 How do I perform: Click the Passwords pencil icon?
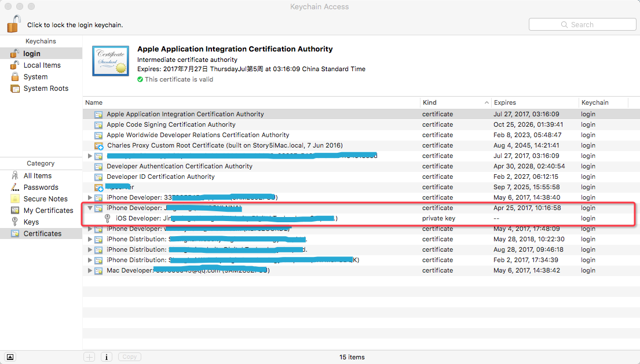(14, 187)
